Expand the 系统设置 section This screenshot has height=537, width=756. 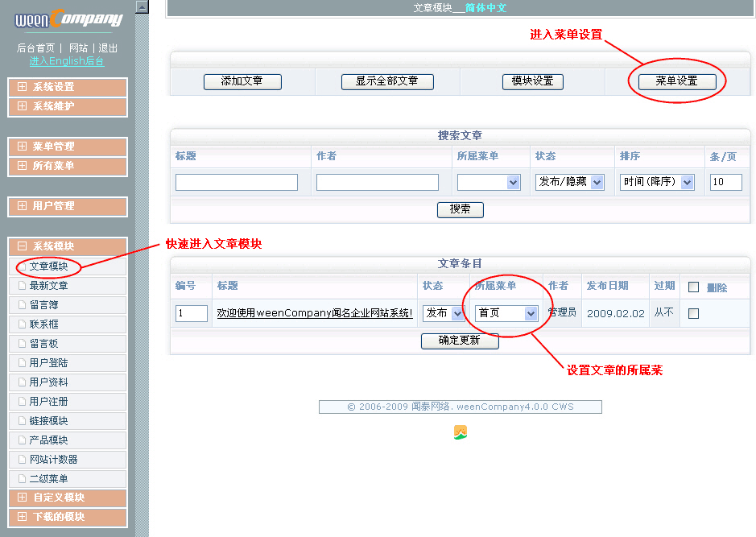(68, 87)
